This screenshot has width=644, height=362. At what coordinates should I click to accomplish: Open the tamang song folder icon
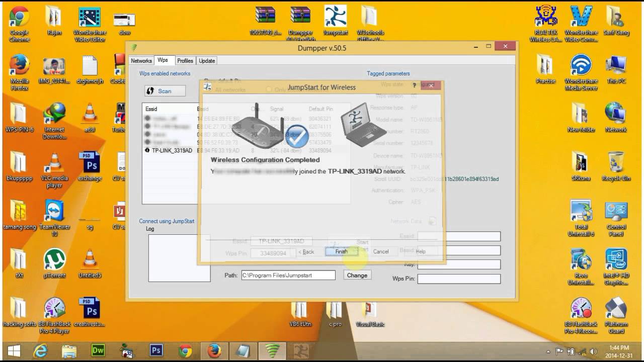[x=19, y=216]
